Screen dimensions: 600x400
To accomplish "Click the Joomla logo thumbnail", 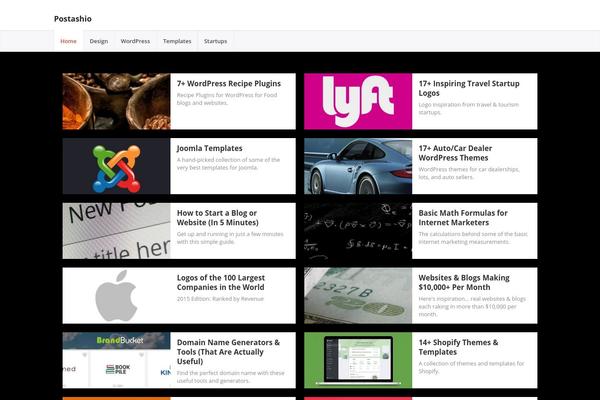I will (116, 166).
